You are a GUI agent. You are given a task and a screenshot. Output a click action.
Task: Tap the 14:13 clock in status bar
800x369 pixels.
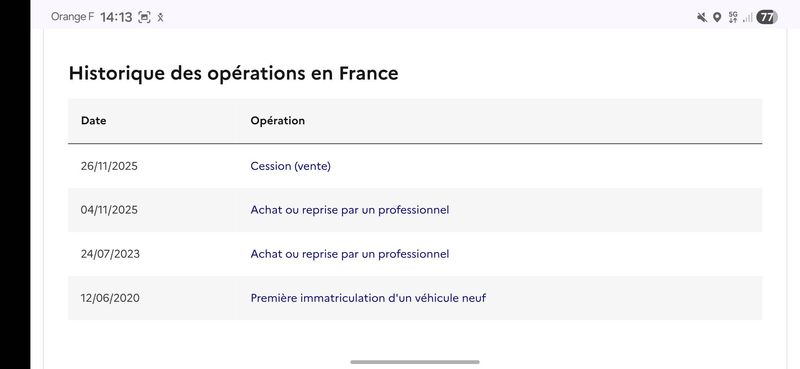[116, 17]
